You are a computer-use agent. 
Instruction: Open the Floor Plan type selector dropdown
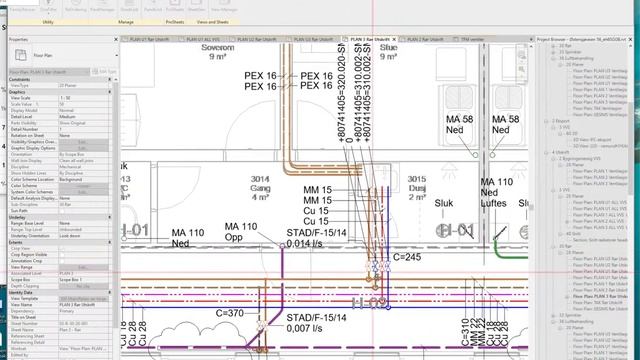(x=117, y=55)
